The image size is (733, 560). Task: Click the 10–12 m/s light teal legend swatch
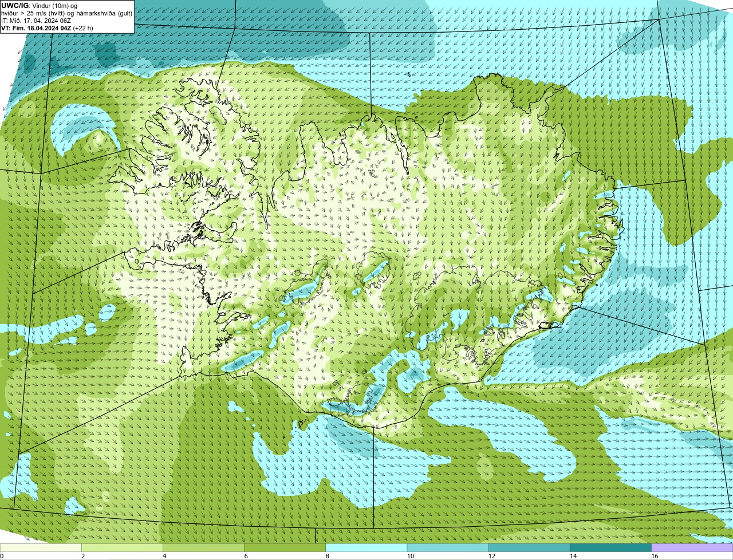[x=448, y=548]
